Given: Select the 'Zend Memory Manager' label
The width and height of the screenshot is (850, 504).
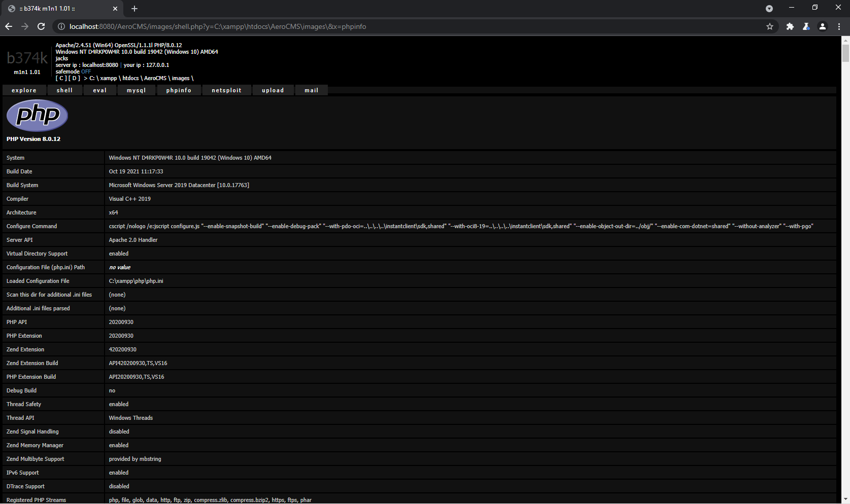Looking at the screenshot, I should coord(35,445).
